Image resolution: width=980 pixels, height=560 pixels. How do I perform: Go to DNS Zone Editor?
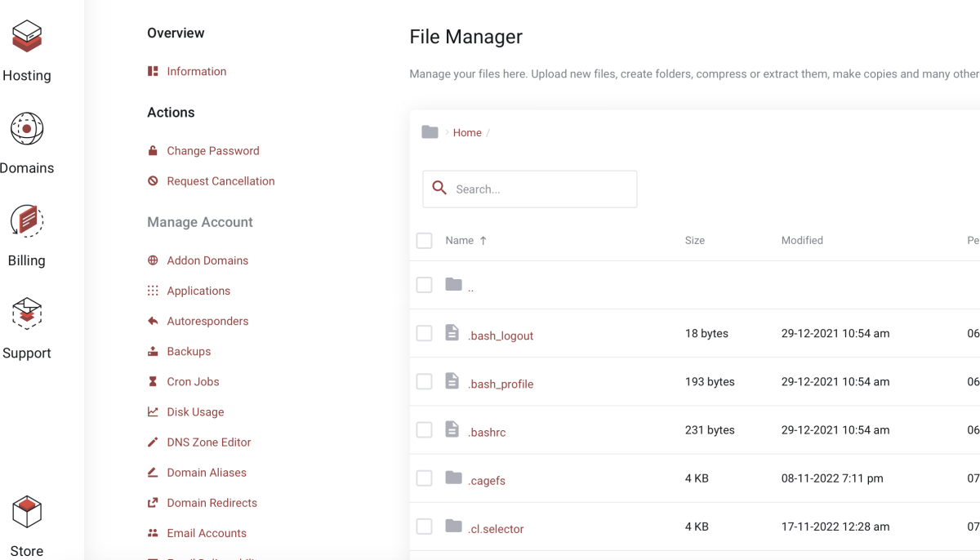click(208, 442)
